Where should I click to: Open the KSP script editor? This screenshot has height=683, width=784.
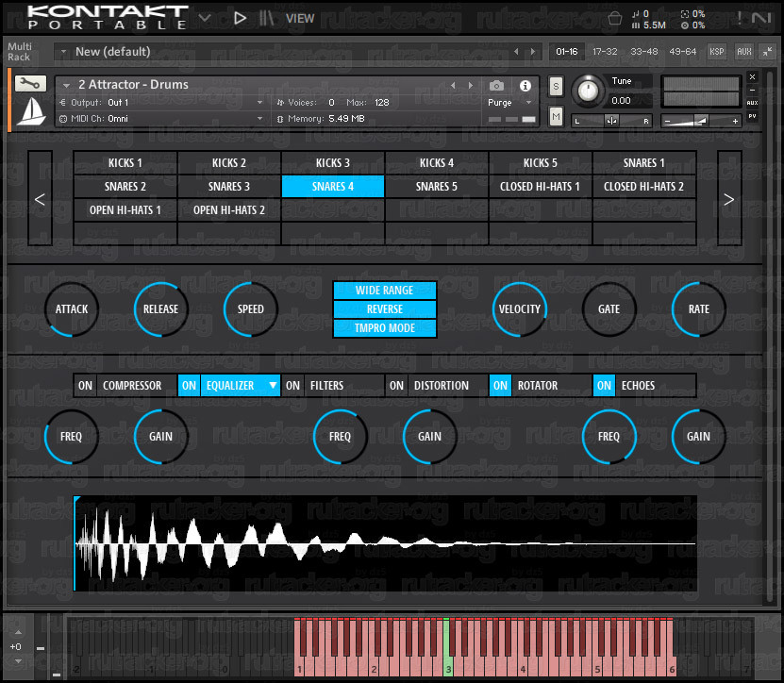click(x=716, y=52)
